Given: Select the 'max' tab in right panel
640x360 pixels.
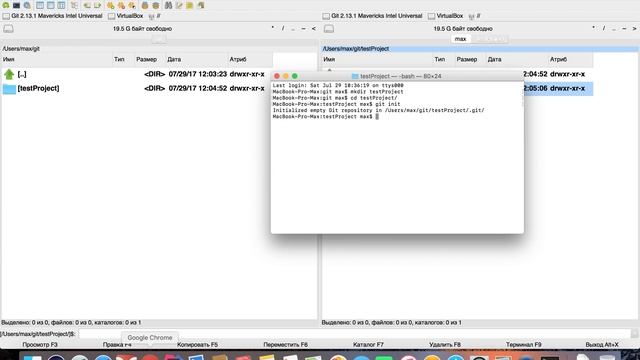Looking at the screenshot, I should [460, 39].
